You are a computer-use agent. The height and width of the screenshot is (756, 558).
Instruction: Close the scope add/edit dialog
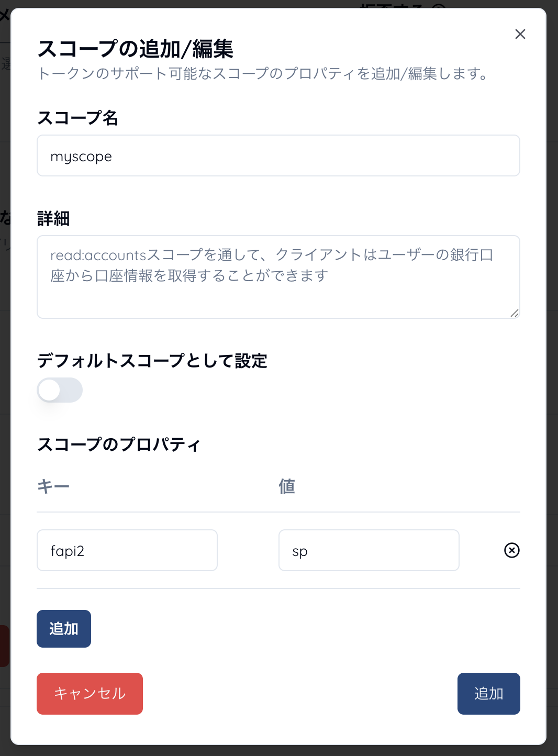pos(520,34)
